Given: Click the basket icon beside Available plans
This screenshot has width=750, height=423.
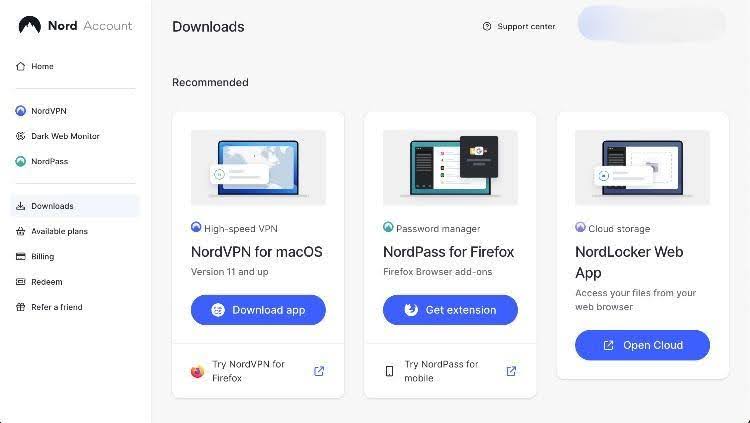Looking at the screenshot, I should [x=21, y=232].
